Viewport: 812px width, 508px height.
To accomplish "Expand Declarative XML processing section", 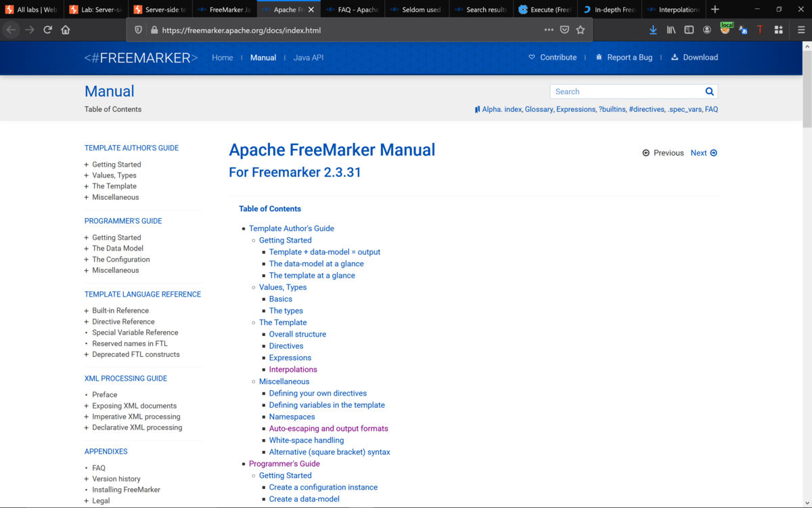I will pyautogui.click(x=87, y=427).
